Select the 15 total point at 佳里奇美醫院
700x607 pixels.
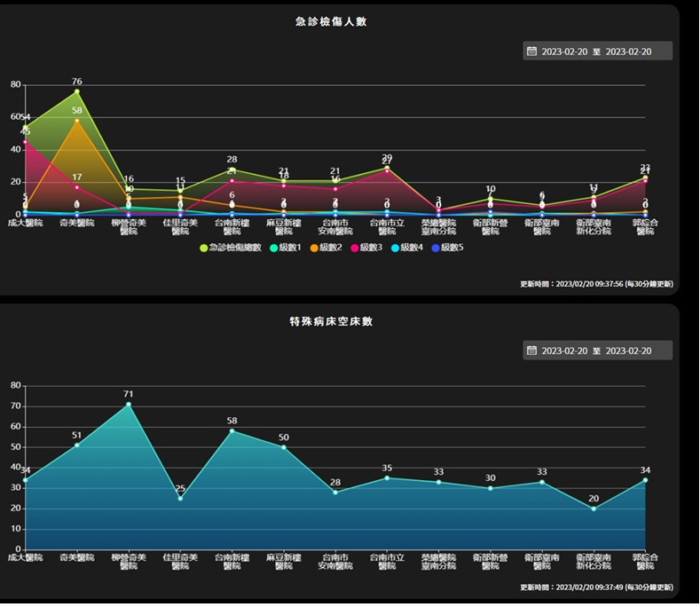(x=180, y=191)
